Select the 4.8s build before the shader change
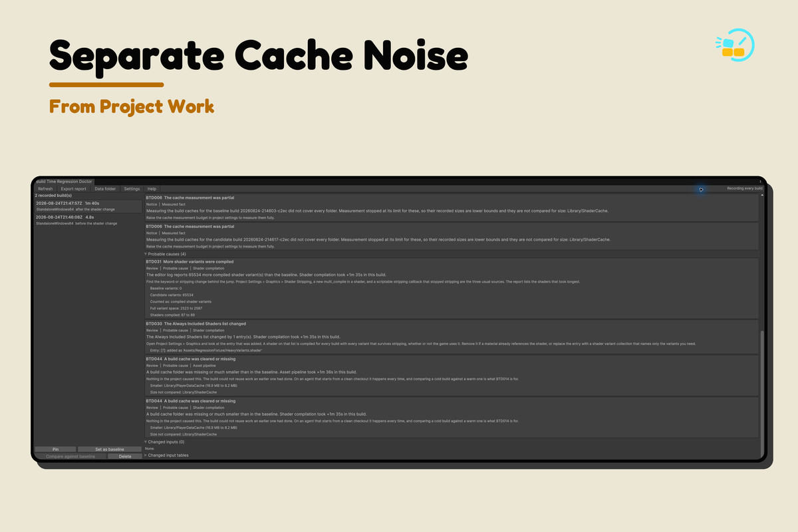The height and width of the screenshot is (532, 798). pyautogui.click(x=88, y=220)
